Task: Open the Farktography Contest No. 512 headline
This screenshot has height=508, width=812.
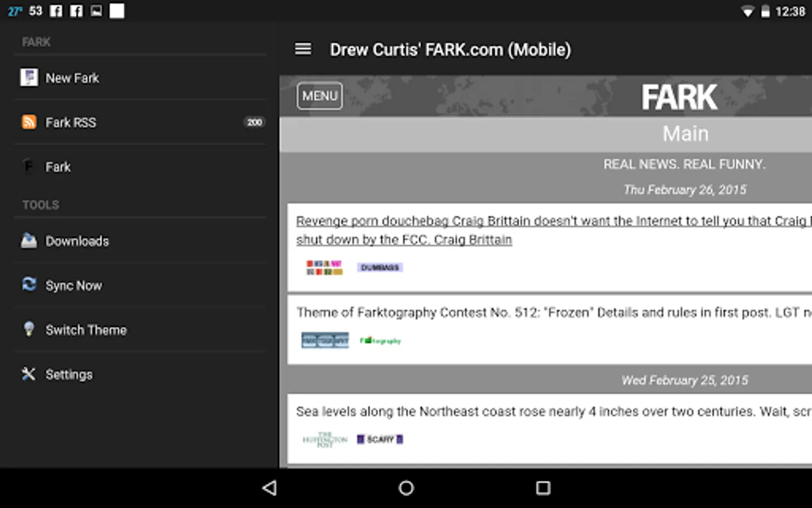Action: click(554, 312)
